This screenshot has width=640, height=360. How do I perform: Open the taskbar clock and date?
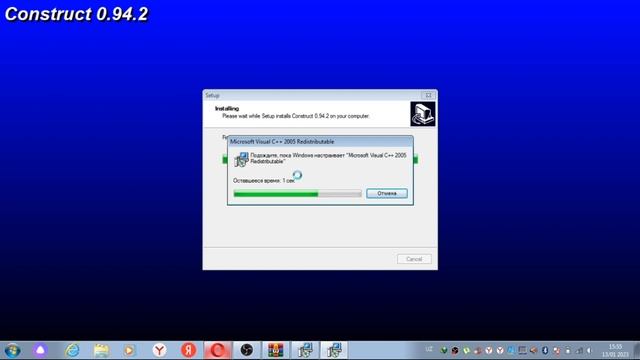(615, 351)
